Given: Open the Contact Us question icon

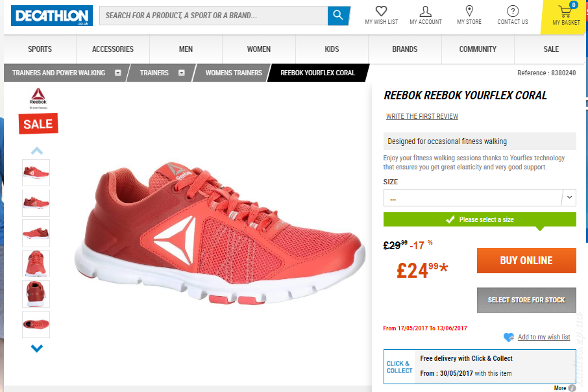Looking at the screenshot, I should tap(513, 12).
